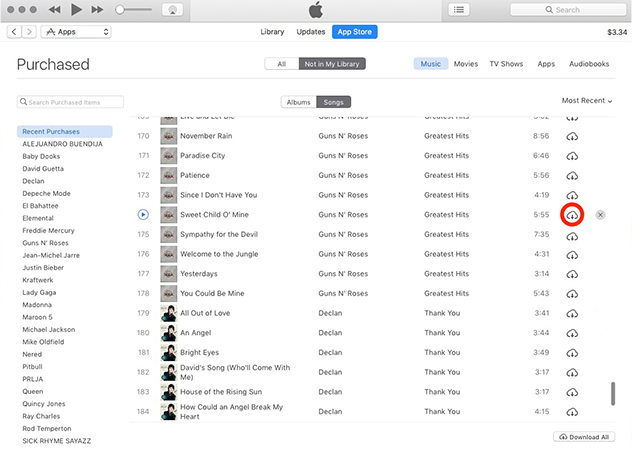The width and height of the screenshot is (632, 450).
Task: Click the Download All button
Action: pyautogui.click(x=584, y=437)
